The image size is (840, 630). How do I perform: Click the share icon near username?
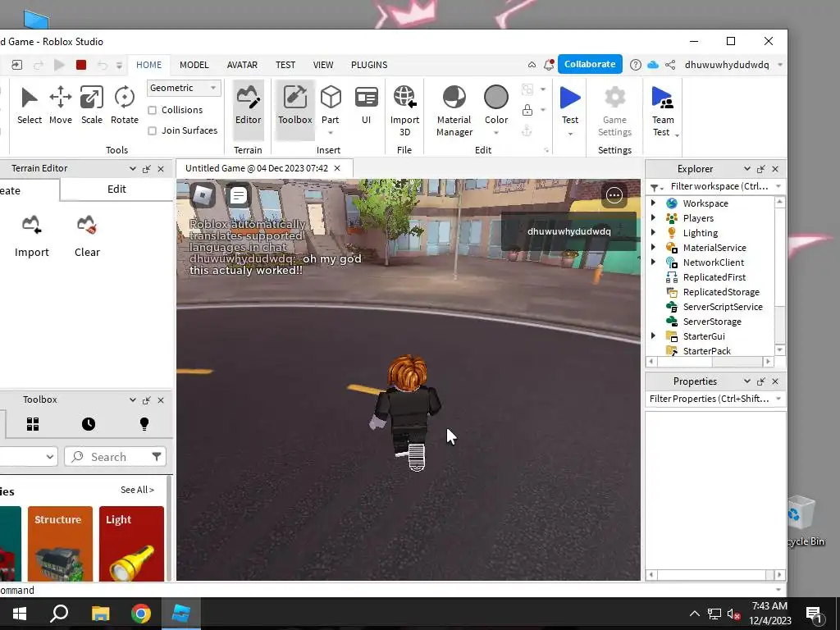[x=670, y=65]
